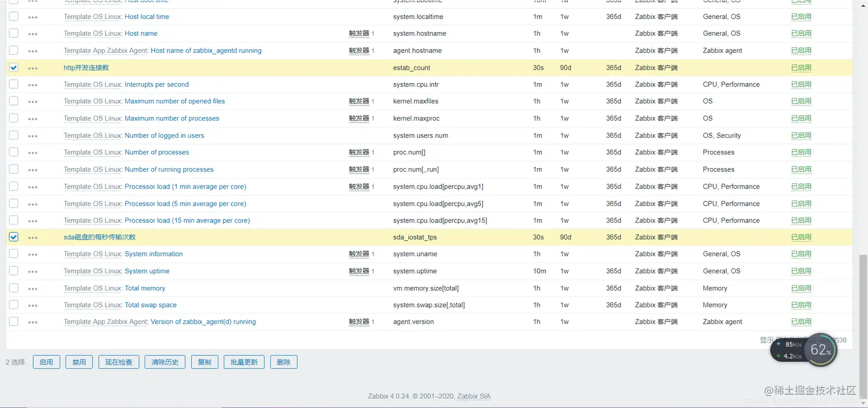Open the sda磁盘的每秒传输次数 item link

[x=100, y=237]
